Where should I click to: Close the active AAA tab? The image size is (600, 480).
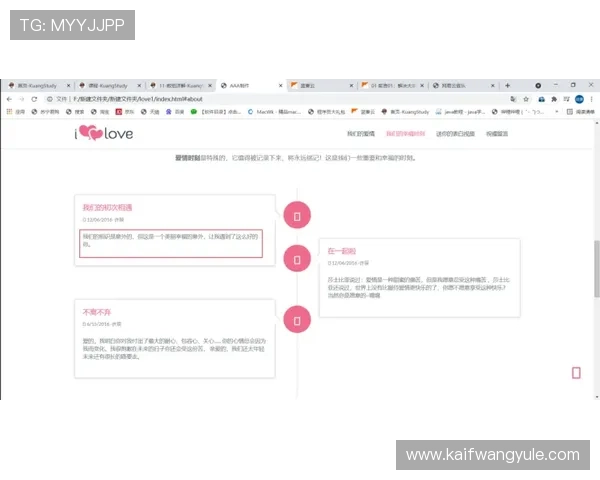pyautogui.click(x=280, y=85)
